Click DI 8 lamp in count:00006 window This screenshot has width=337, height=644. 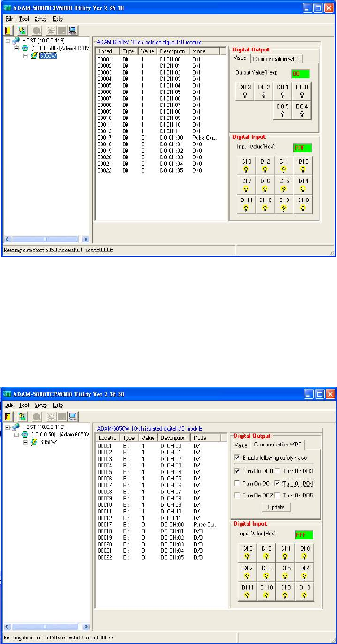pos(303,204)
